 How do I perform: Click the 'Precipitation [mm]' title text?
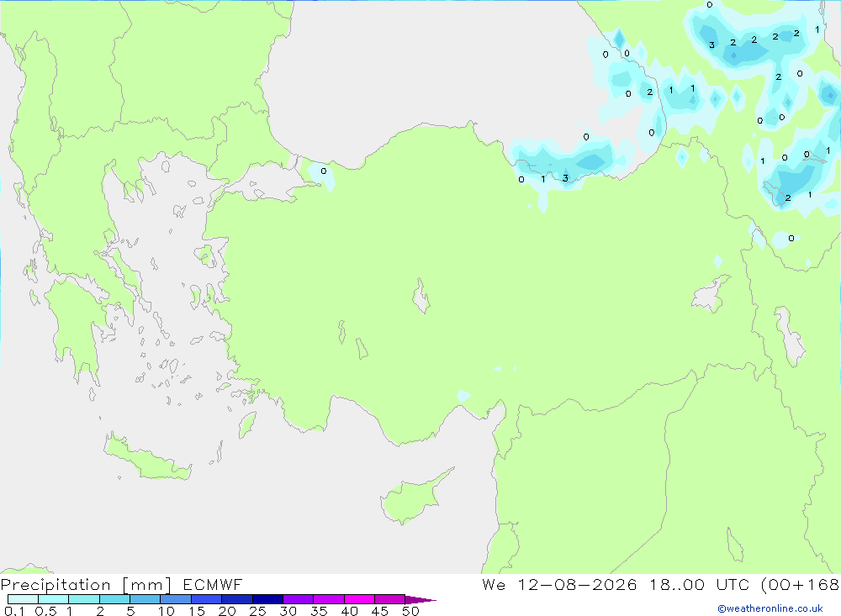(86, 585)
